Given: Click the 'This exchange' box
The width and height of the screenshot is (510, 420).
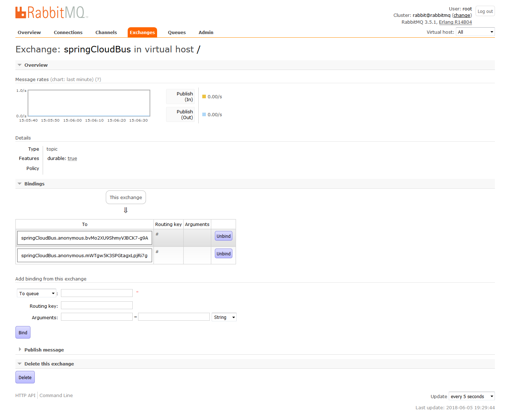Looking at the screenshot, I should click(126, 197).
